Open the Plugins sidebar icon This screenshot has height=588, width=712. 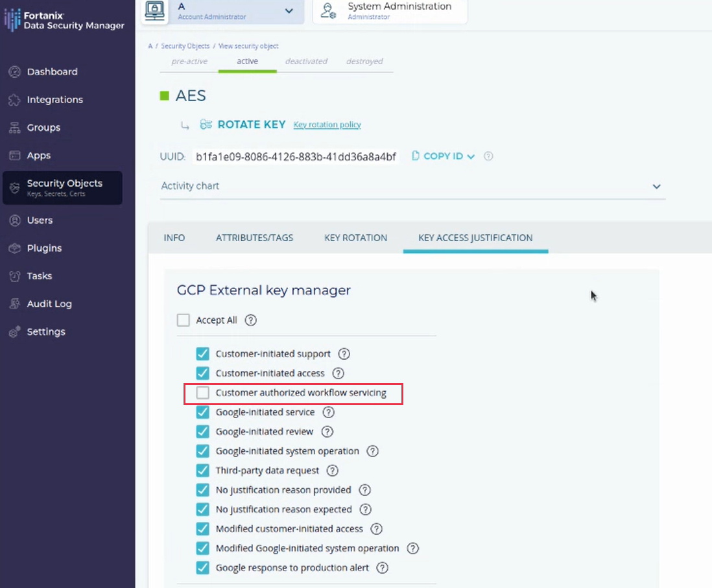[14, 248]
